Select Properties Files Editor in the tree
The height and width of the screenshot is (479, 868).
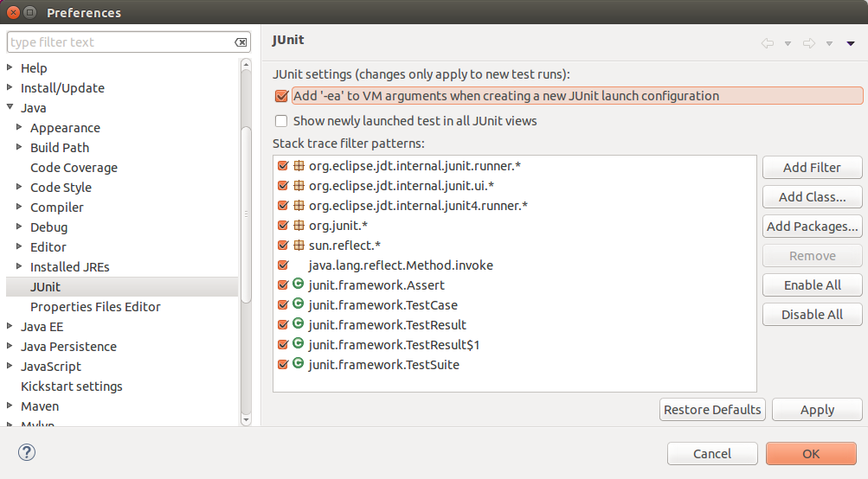[95, 307]
